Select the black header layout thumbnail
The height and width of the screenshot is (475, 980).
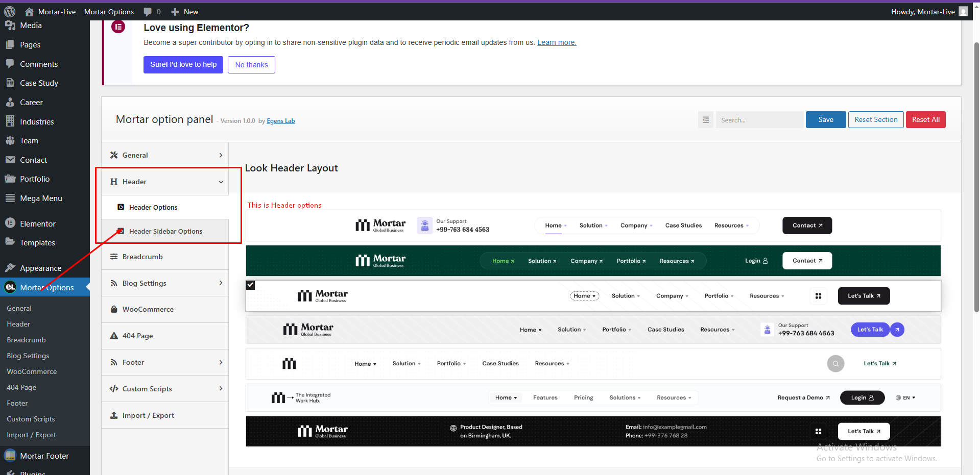[593, 432]
